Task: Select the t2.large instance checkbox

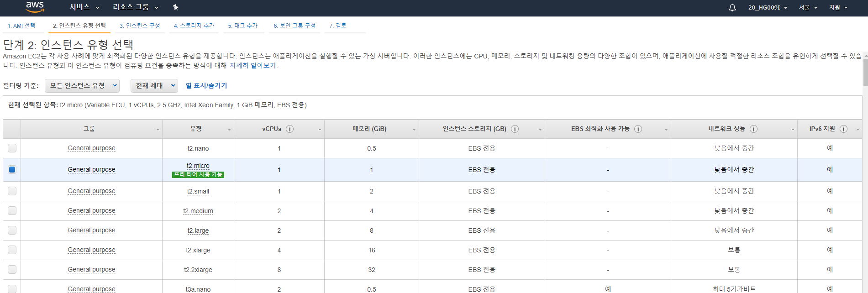Action: [12, 230]
